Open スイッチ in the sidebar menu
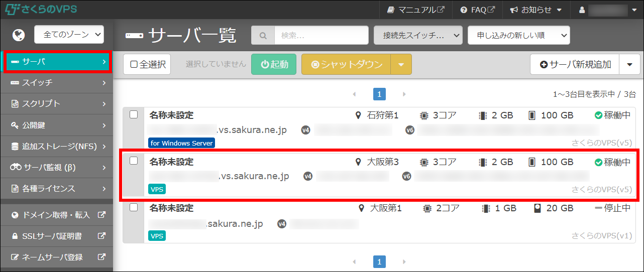644x272 pixels. pyautogui.click(x=56, y=82)
